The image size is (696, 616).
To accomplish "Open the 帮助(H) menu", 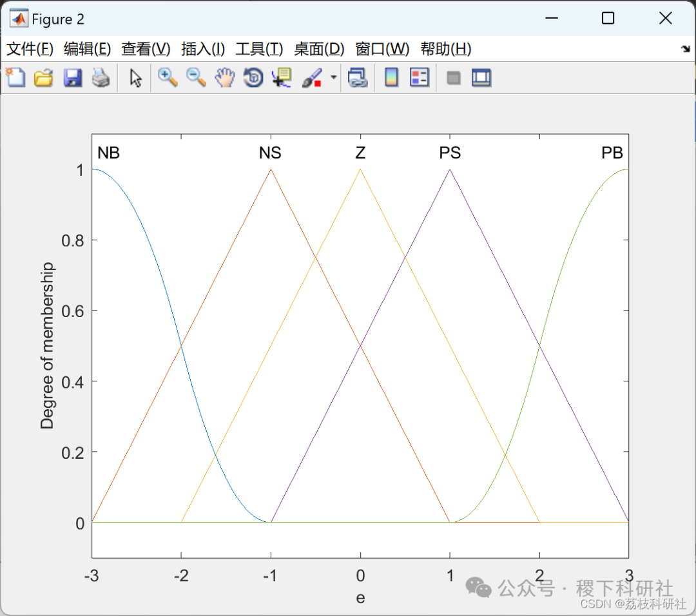I will point(446,49).
